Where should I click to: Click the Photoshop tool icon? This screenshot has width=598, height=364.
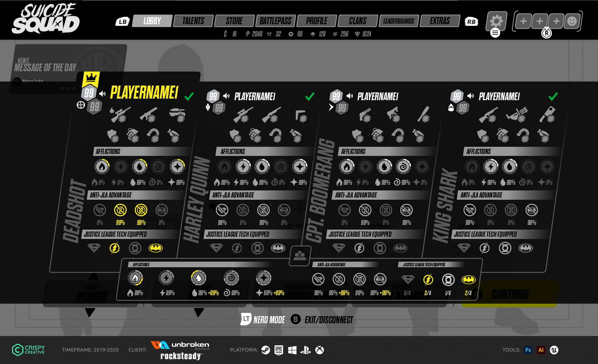[x=528, y=350]
